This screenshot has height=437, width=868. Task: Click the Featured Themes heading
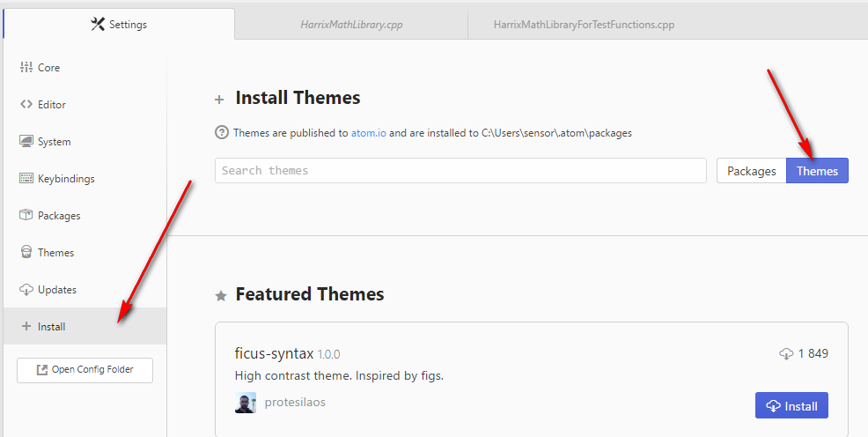[x=310, y=293]
